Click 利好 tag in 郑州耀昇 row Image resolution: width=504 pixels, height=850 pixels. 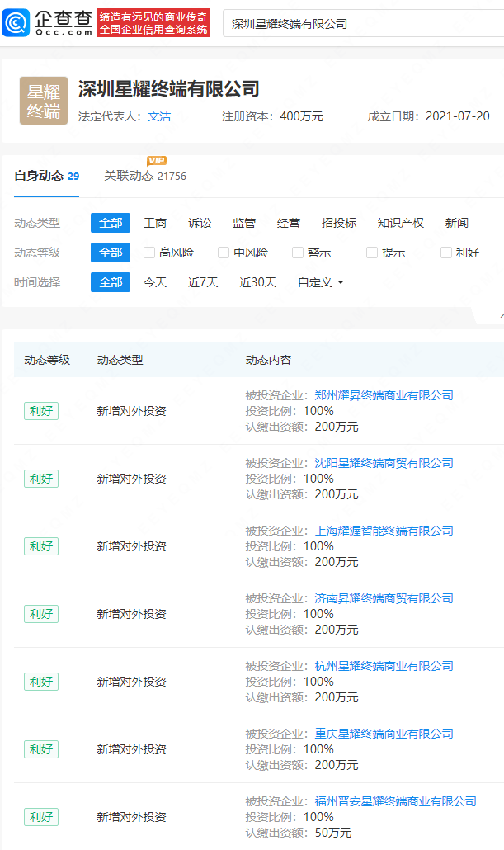(x=41, y=411)
